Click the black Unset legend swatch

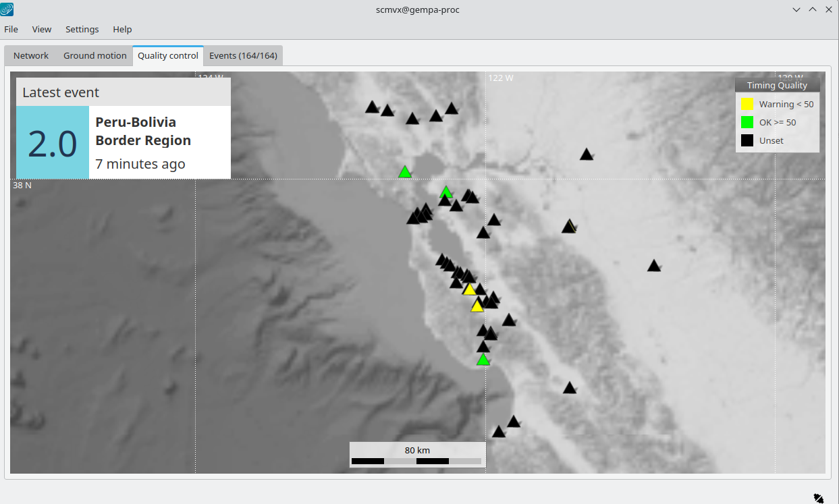(747, 140)
